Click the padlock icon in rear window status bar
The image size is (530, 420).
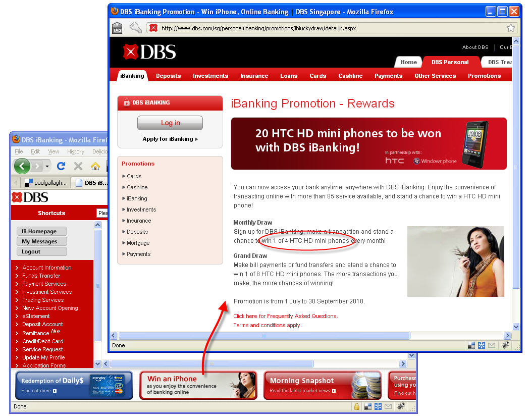356,406
